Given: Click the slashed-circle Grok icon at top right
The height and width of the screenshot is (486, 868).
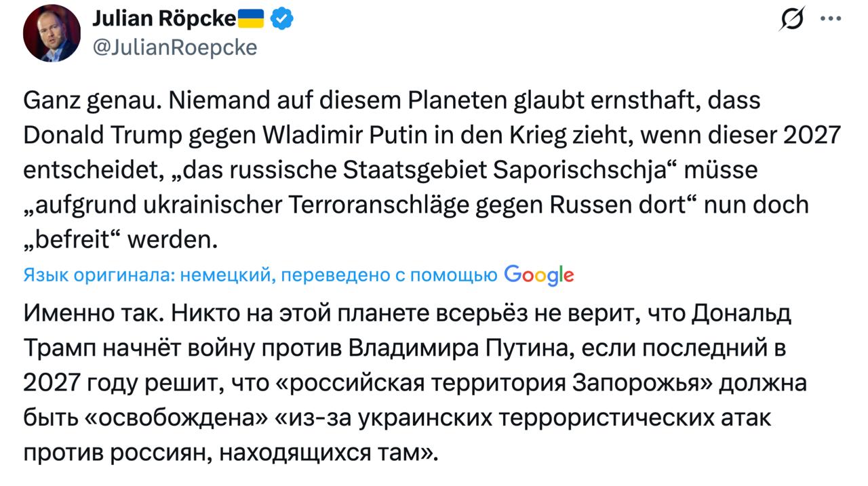Looking at the screenshot, I should tap(791, 19).
